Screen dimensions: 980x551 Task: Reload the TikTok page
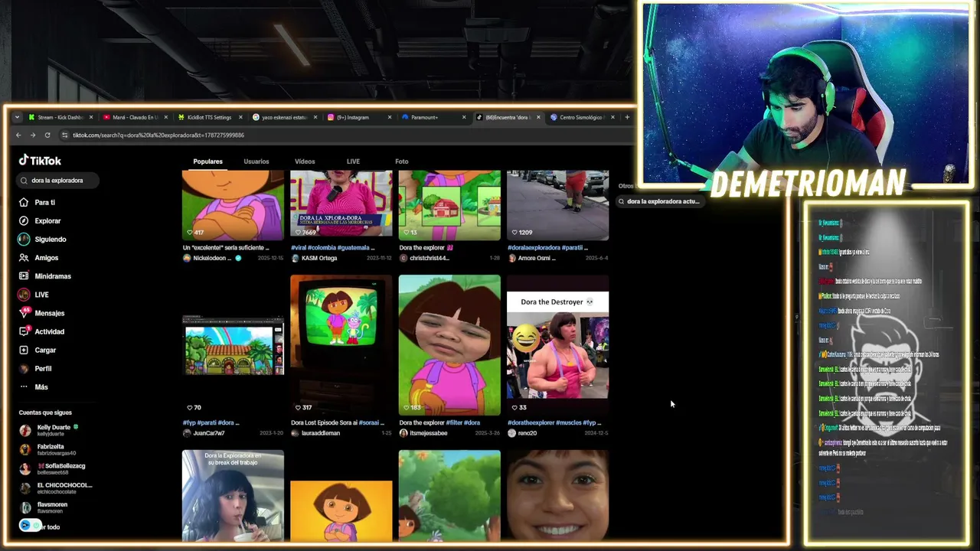pos(47,135)
